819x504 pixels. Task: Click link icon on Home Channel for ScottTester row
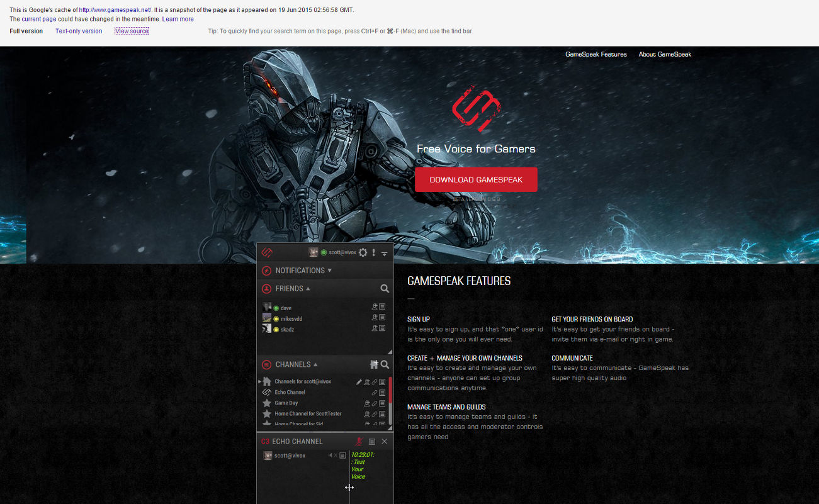point(375,414)
